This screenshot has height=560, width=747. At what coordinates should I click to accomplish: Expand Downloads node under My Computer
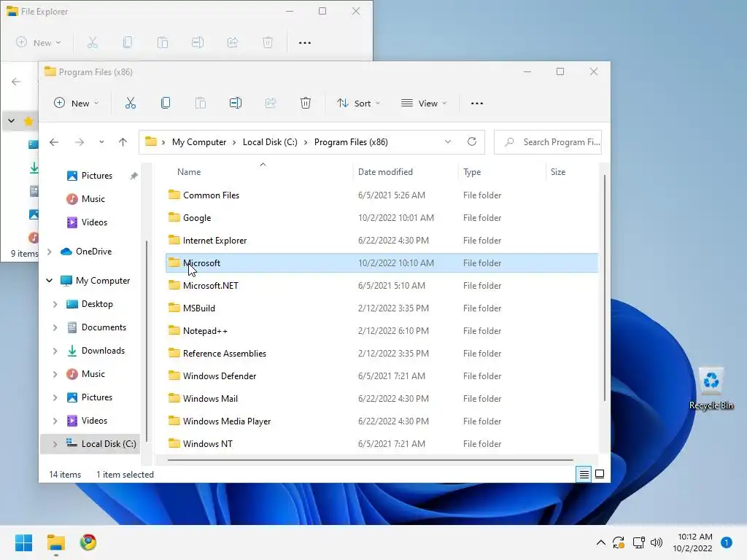point(55,351)
